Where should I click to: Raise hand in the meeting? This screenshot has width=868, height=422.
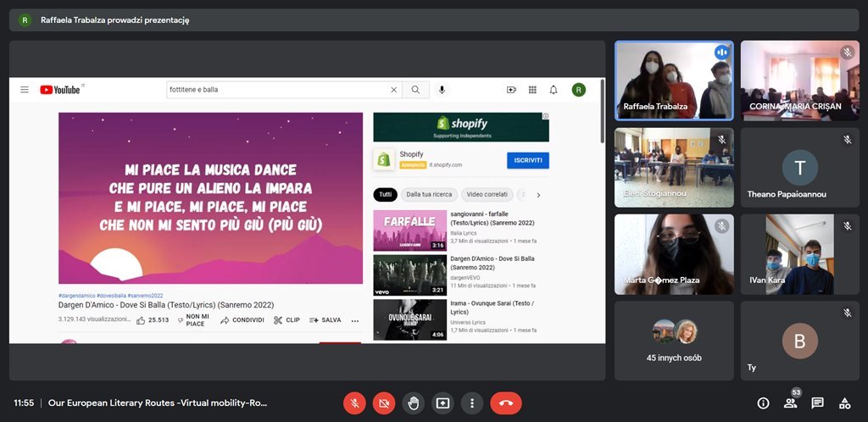413,403
